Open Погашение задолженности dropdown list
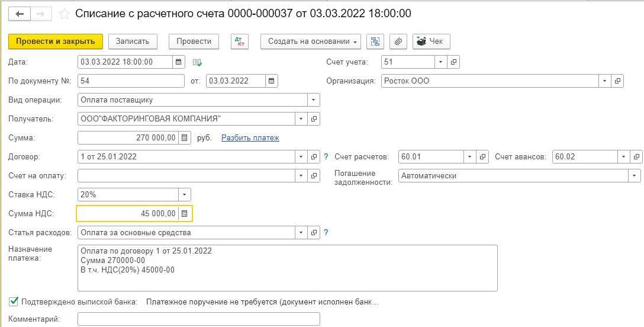The width and height of the screenshot is (644, 327). 634,176
